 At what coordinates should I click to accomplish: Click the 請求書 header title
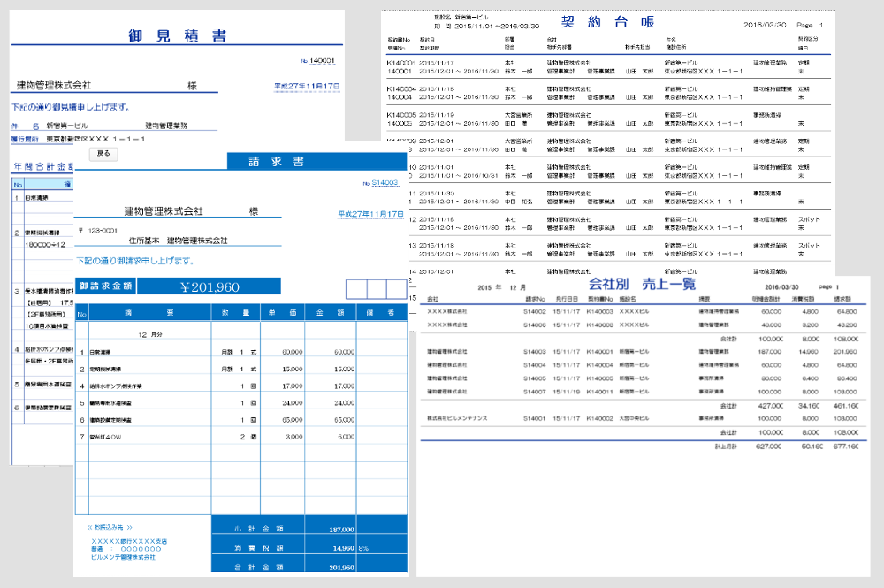tap(276, 162)
